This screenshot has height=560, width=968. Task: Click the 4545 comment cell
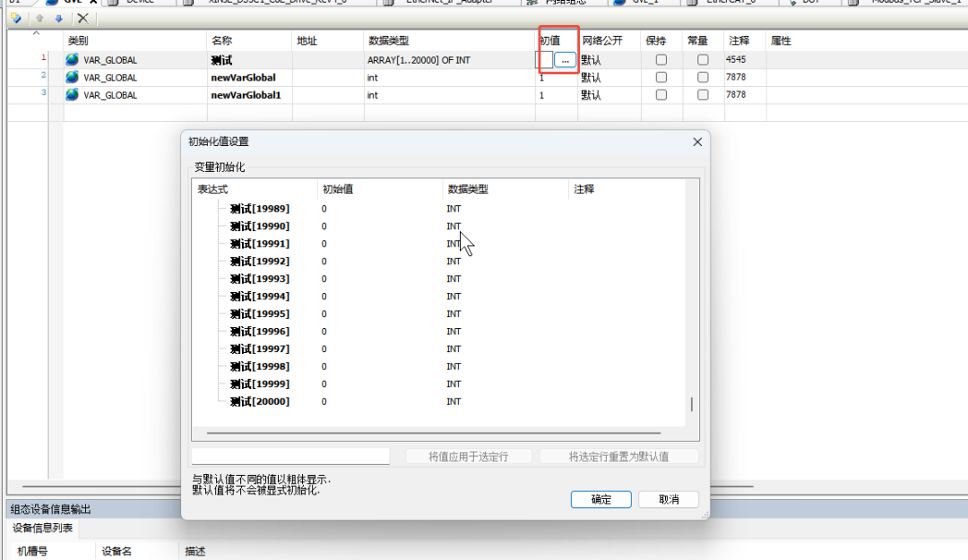coord(736,59)
